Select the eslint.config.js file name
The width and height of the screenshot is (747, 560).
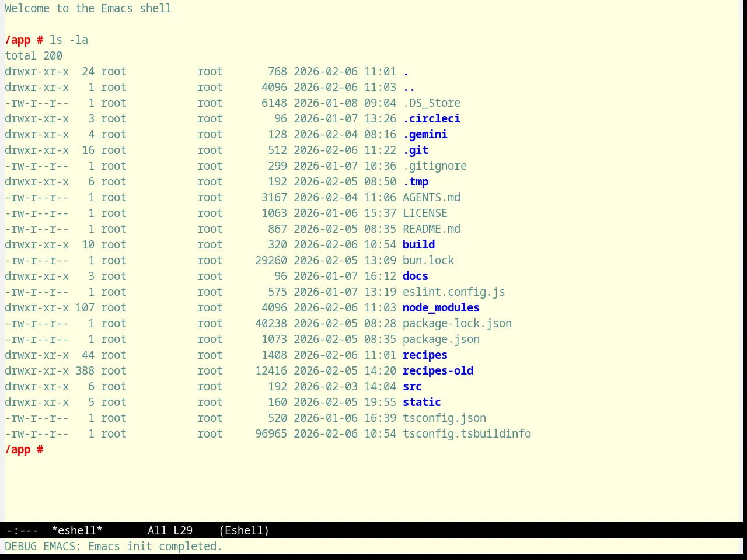click(454, 292)
